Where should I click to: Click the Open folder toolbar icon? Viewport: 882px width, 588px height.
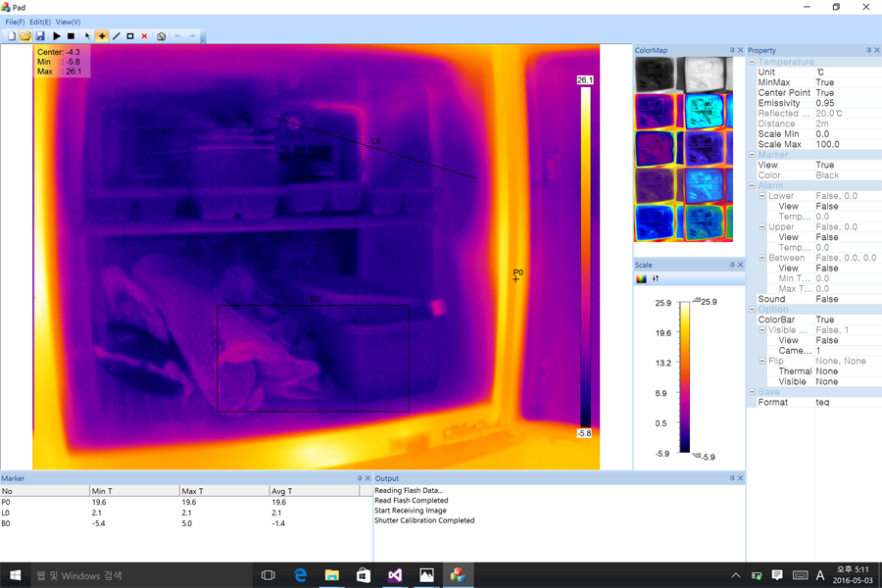pyautogui.click(x=25, y=36)
